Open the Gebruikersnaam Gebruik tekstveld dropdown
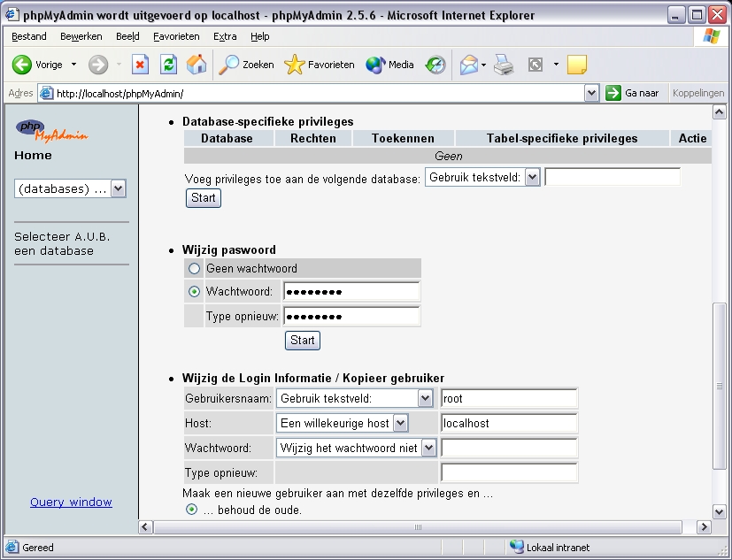 coord(355,398)
